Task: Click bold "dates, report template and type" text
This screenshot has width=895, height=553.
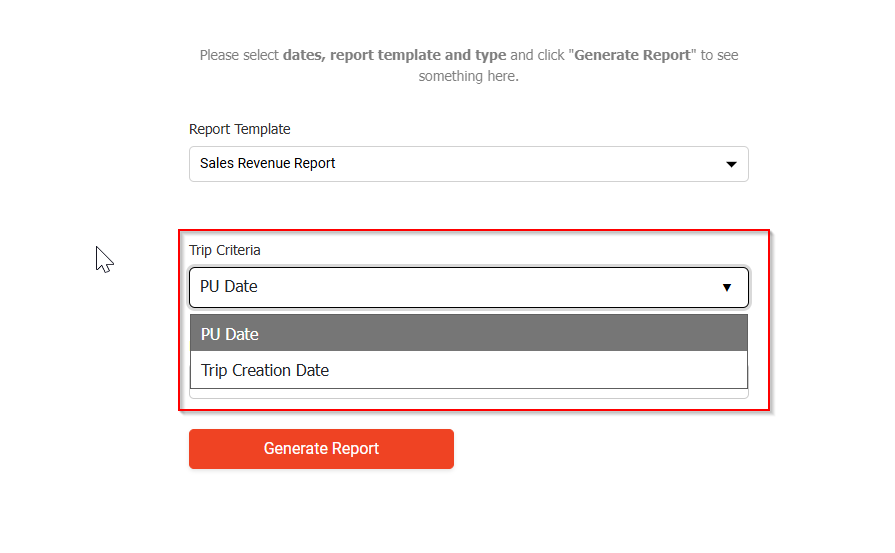Action: click(x=394, y=55)
